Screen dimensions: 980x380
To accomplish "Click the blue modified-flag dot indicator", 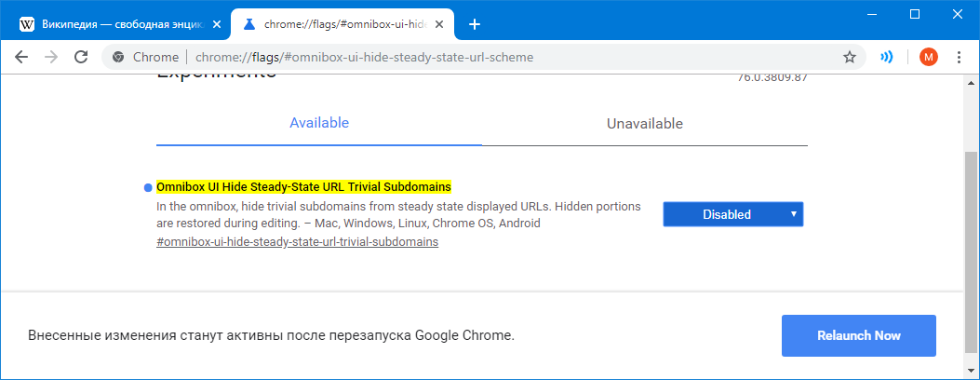I will coord(148,187).
